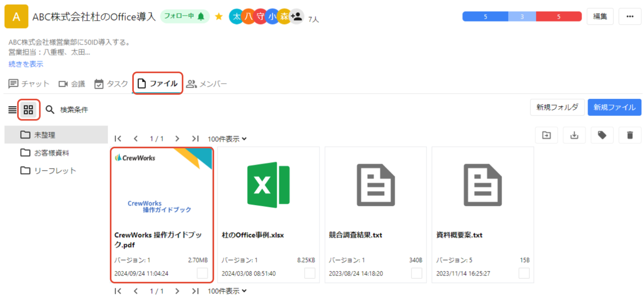The image size is (644, 303).
Task: Switch to the タスク tab
Action: click(111, 84)
